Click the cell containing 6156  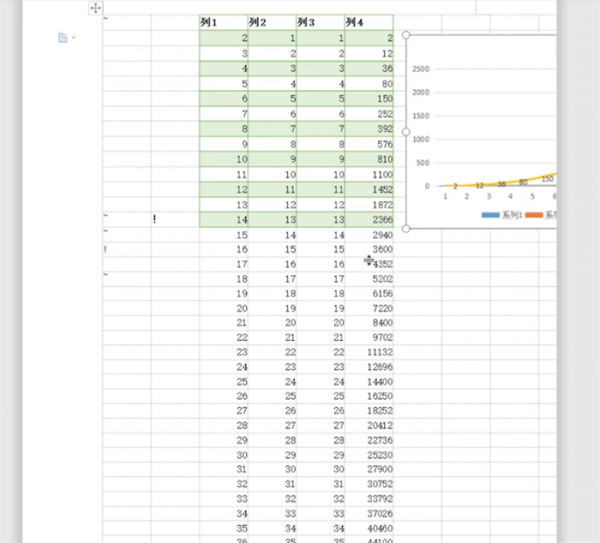point(369,294)
